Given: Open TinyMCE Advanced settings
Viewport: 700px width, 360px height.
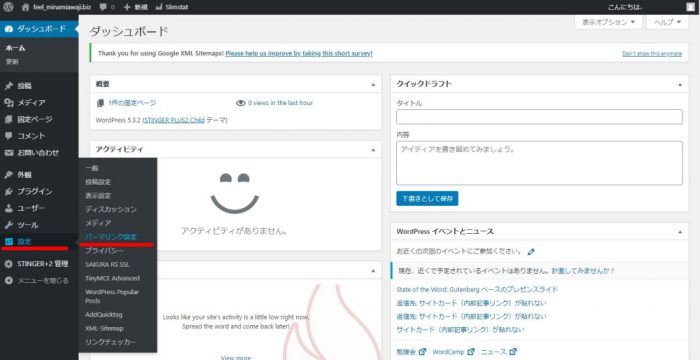Looking at the screenshot, I should [x=112, y=278].
